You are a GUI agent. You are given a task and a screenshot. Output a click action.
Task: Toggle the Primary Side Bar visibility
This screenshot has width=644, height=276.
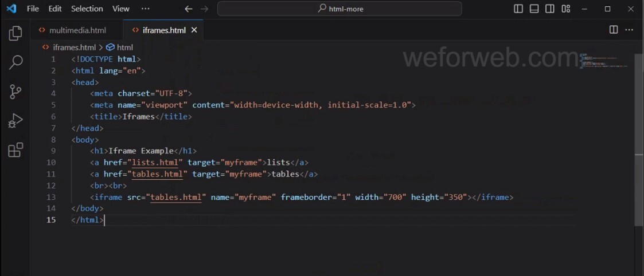[x=518, y=9]
